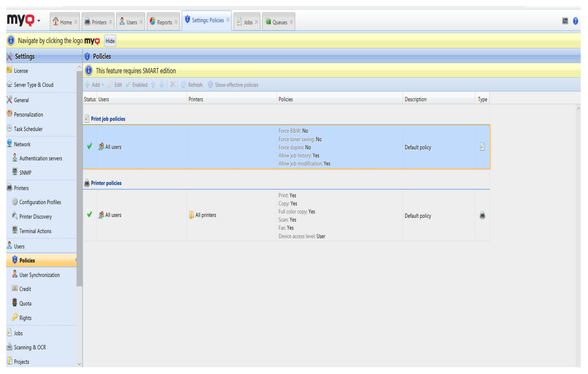
Task: Click the move down arrow in toolbar
Action: pos(162,85)
